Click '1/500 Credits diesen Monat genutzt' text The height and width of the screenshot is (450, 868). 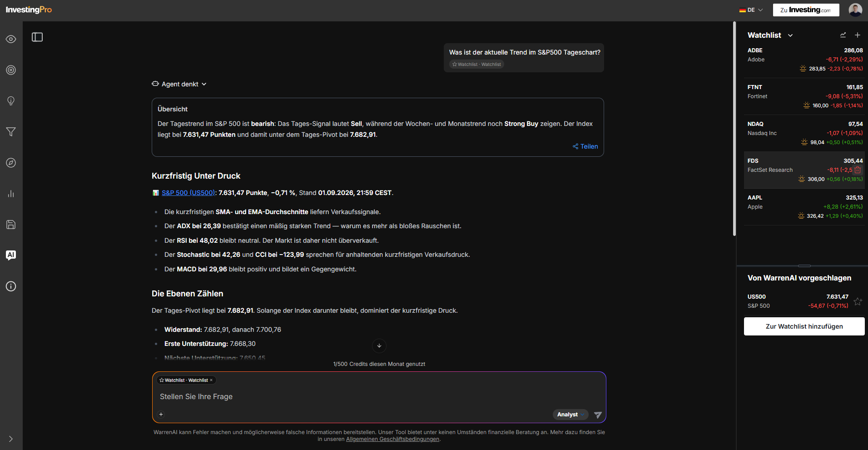(x=379, y=364)
